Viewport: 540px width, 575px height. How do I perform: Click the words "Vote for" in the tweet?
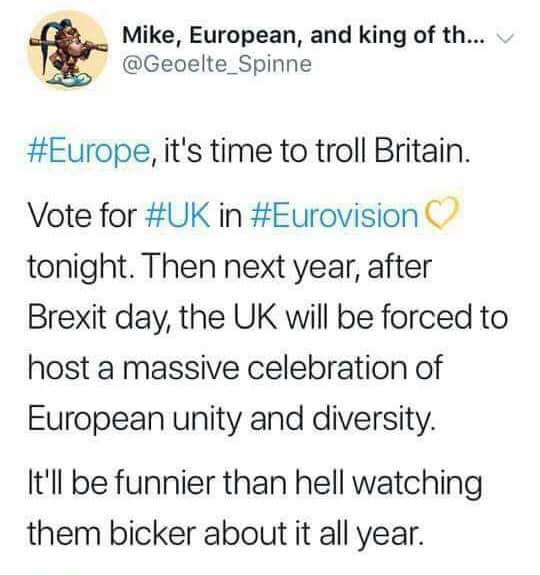pos(82,216)
